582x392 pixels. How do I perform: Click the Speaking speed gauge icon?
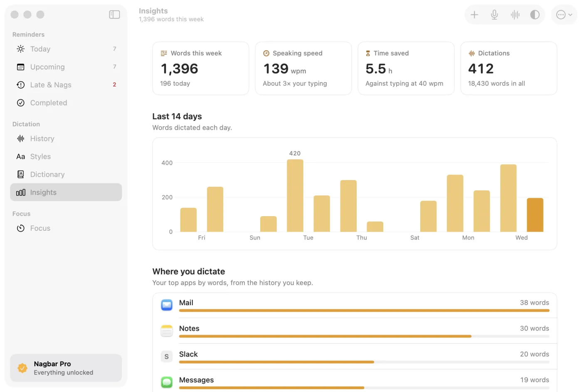(266, 53)
